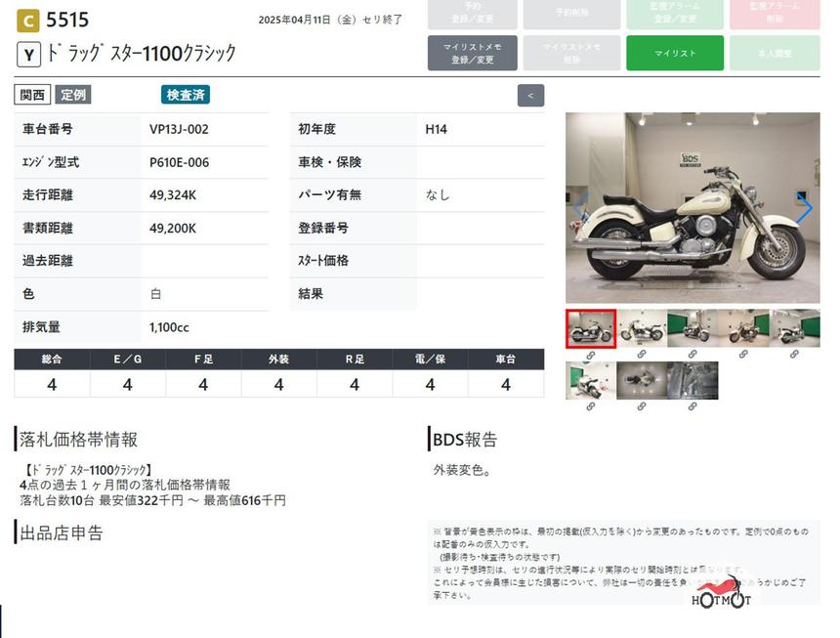
Task: Show the next motorcycle photo with right arrow
Action: [805, 208]
